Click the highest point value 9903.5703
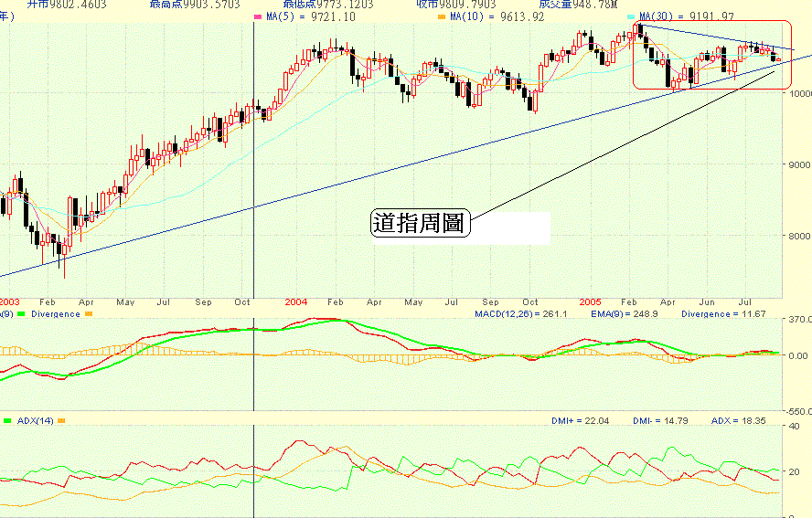This screenshot has height=518, width=812. pos(211,5)
